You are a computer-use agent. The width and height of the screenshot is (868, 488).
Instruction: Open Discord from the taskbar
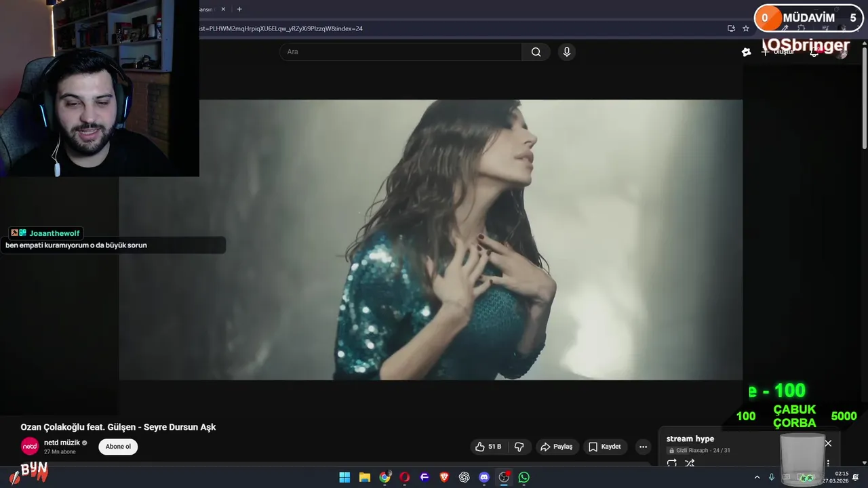pos(484,477)
